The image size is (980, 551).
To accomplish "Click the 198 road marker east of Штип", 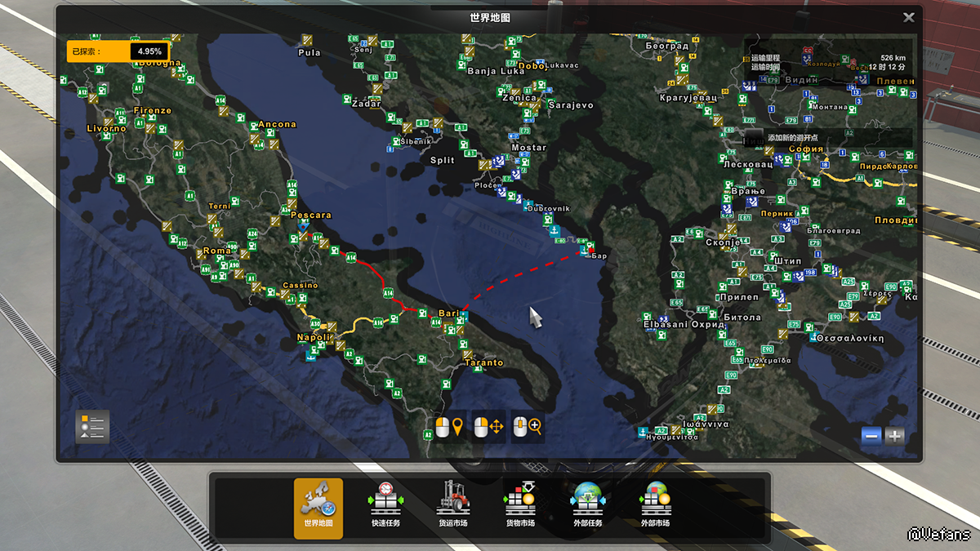I will [x=810, y=273].
